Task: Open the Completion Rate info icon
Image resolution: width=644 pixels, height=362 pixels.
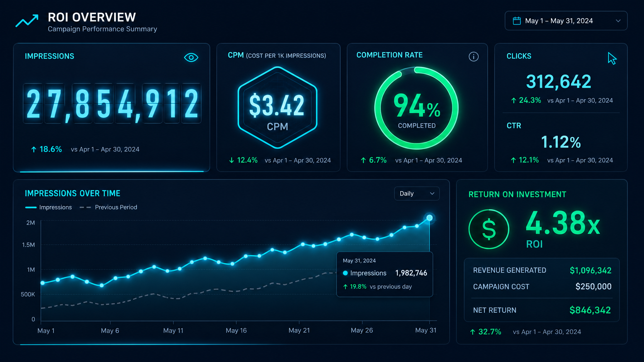Action: [x=474, y=57]
